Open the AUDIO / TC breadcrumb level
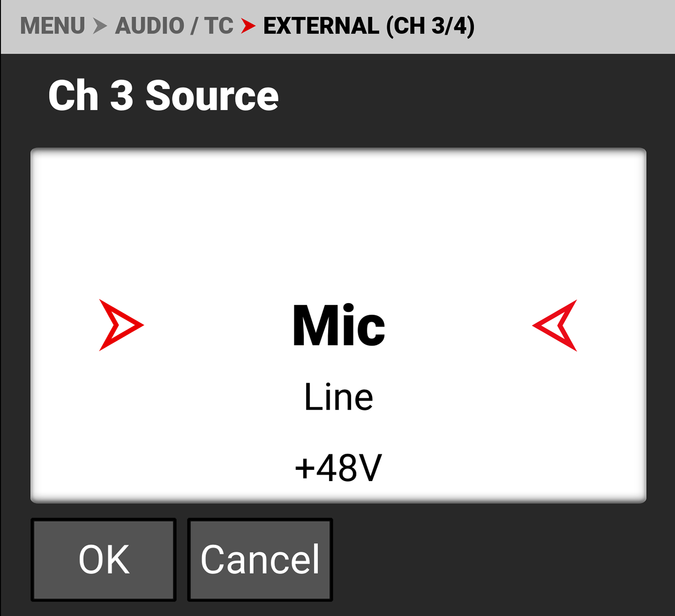Screen dimensions: 675x616 [174, 26]
